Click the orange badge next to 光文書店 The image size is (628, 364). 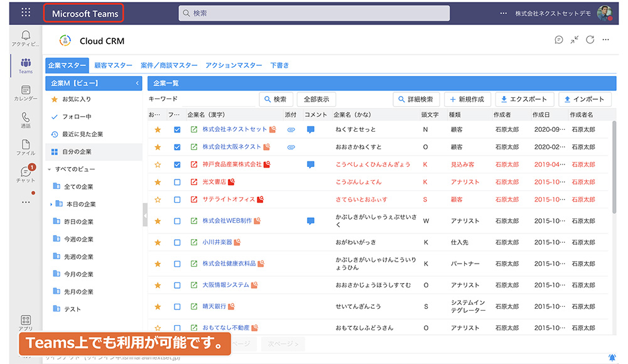tap(231, 182)
